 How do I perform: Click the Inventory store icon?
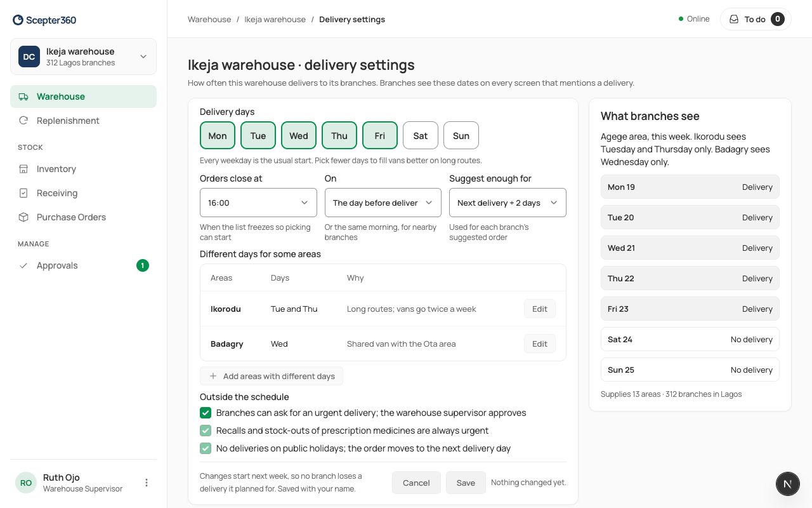(23, 169)
